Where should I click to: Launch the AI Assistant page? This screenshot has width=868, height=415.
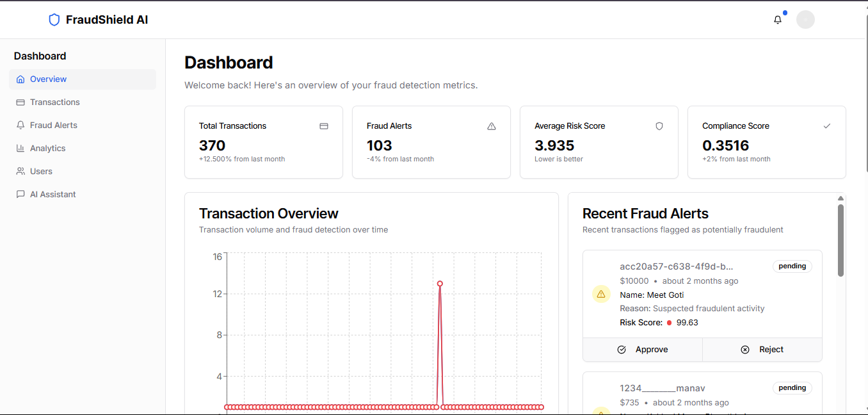point(83,195)
